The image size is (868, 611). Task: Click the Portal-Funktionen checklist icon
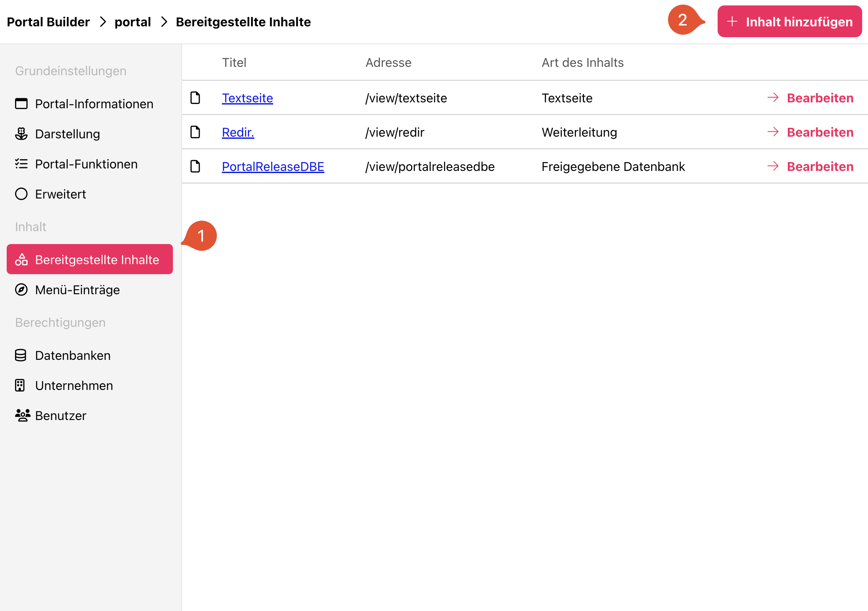(21, 164)
